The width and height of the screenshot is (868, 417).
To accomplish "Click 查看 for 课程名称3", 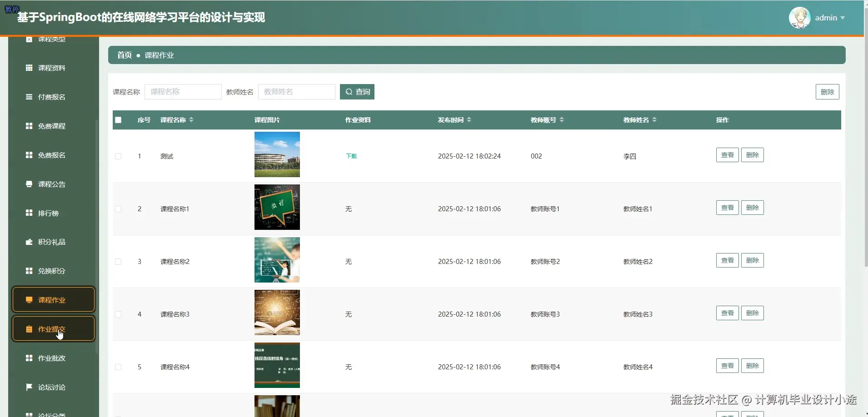I will tap(728, 313).
